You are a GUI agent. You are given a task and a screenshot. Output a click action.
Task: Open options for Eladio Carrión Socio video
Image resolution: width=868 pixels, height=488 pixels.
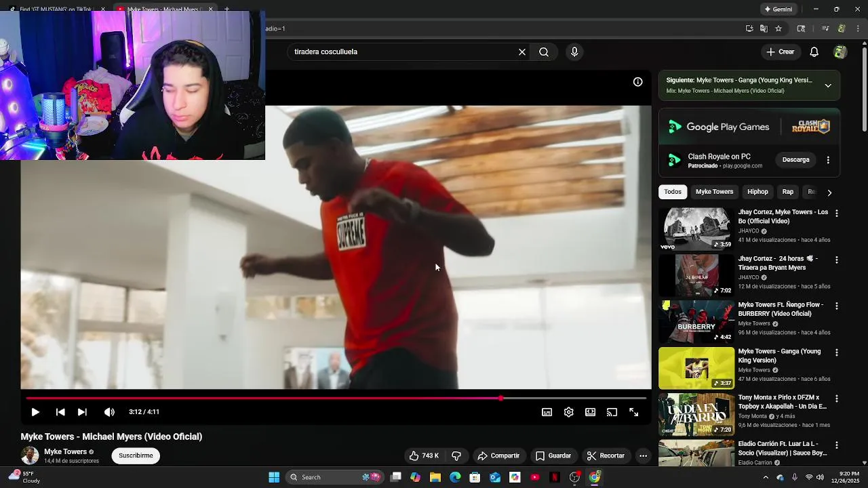tap(836, 445)
